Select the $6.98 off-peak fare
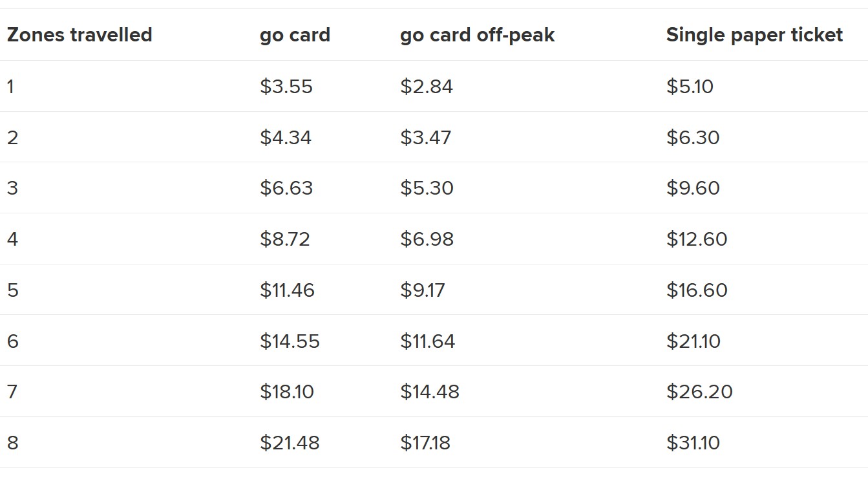Viewport: 868px width, 483px height. pyautogui.click(x=427, y=239)
